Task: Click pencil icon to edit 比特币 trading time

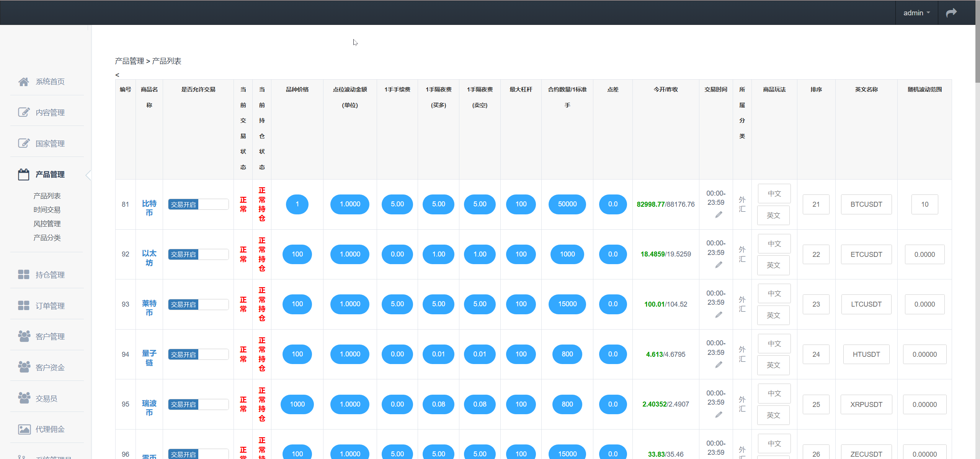Action: pyautogui.click(x=719, y=215)
